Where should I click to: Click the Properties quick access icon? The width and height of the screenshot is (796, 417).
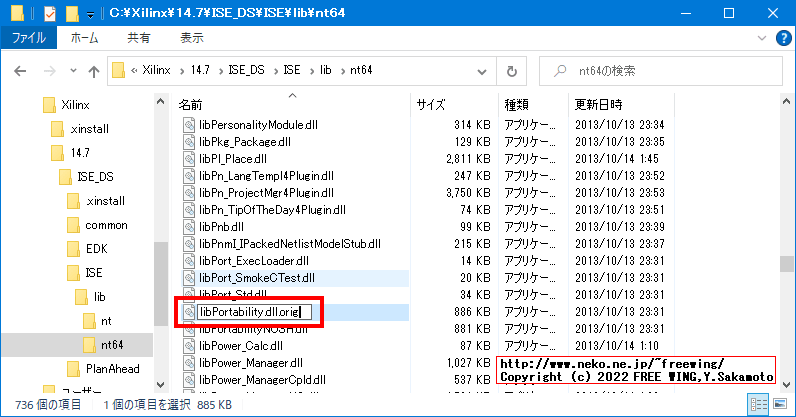(x=49, y=13)
